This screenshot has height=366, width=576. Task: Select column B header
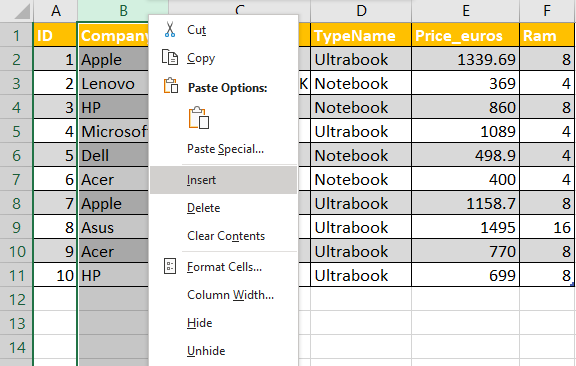(x=123, y=11)
